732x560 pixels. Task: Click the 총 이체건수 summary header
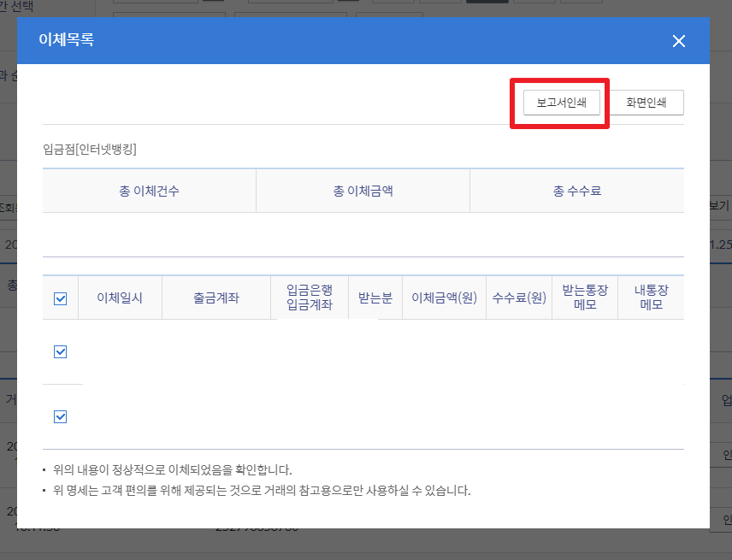click(149, 191)
